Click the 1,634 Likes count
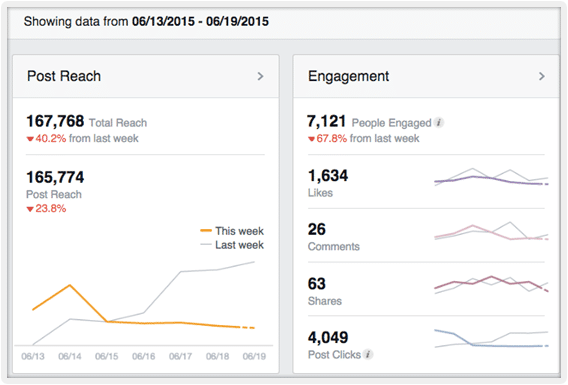The height and width of the screenshot is (385, 568). tap(328, 176)
